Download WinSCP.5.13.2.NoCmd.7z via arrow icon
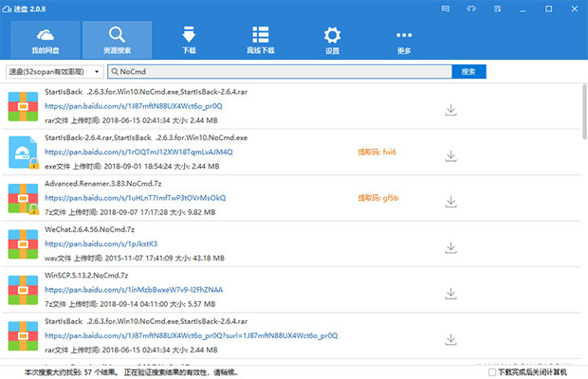 click(x=450, y=293)
